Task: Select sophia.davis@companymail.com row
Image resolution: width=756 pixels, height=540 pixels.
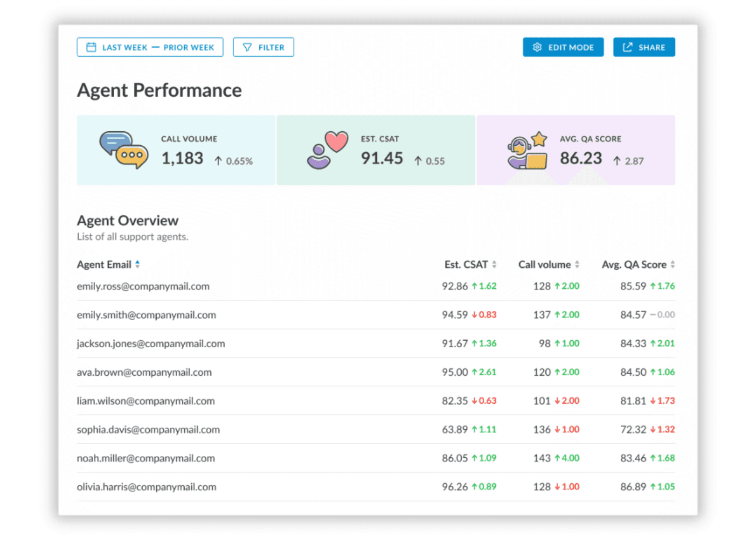Action: 148,429
